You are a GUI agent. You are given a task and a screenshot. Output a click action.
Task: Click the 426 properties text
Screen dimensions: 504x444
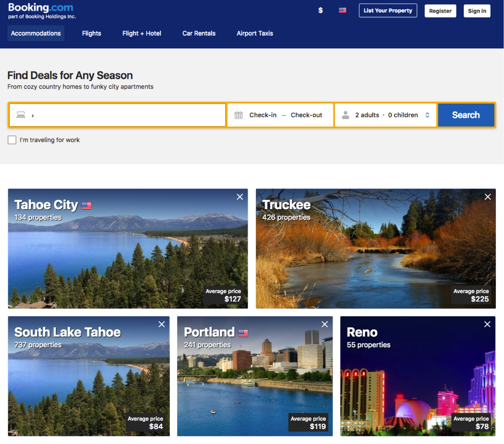[x=286, y=217]
